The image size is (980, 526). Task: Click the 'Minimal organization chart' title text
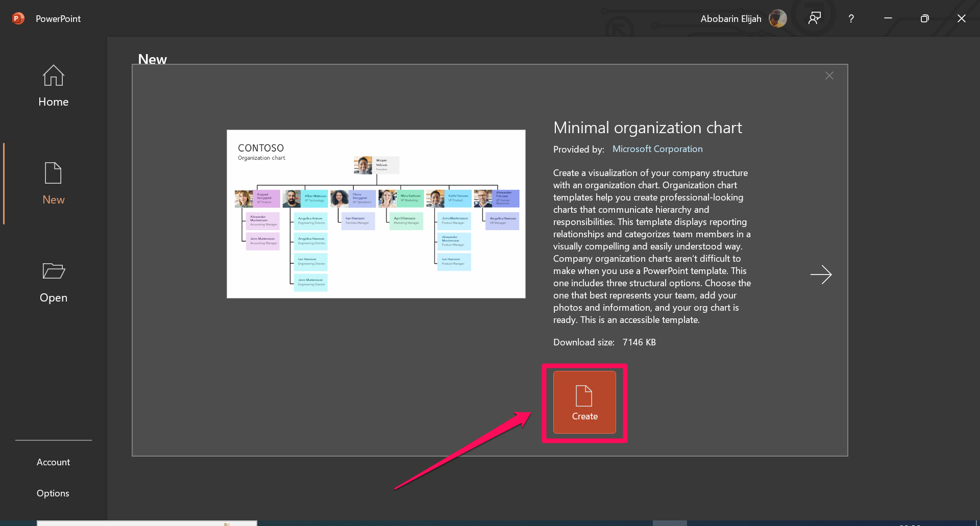pos(648,128)
